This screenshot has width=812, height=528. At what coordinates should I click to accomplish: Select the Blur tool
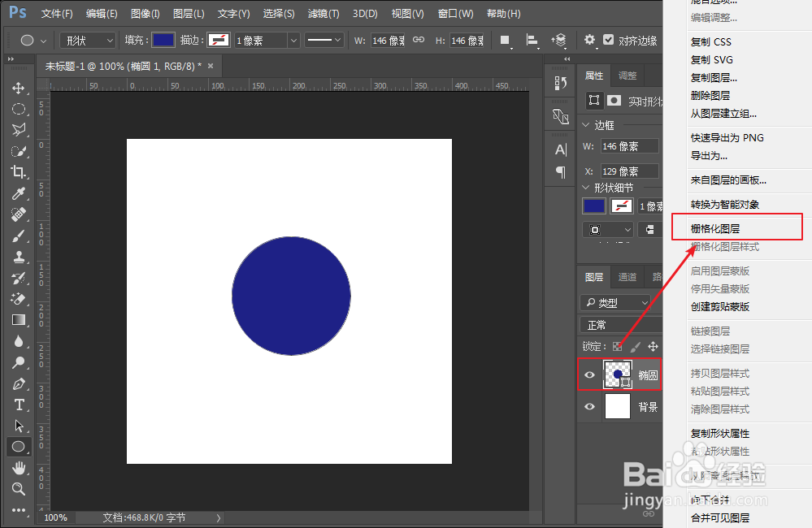click(x=19, y=342)
